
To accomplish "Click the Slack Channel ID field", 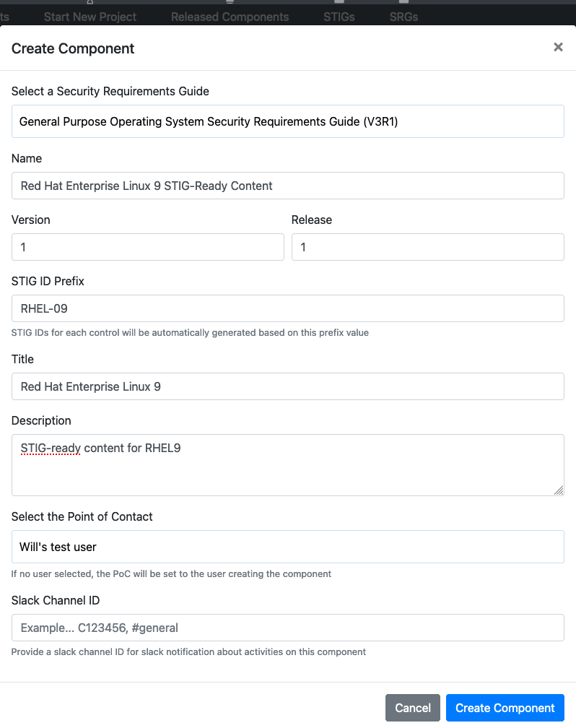I will 287,628.
